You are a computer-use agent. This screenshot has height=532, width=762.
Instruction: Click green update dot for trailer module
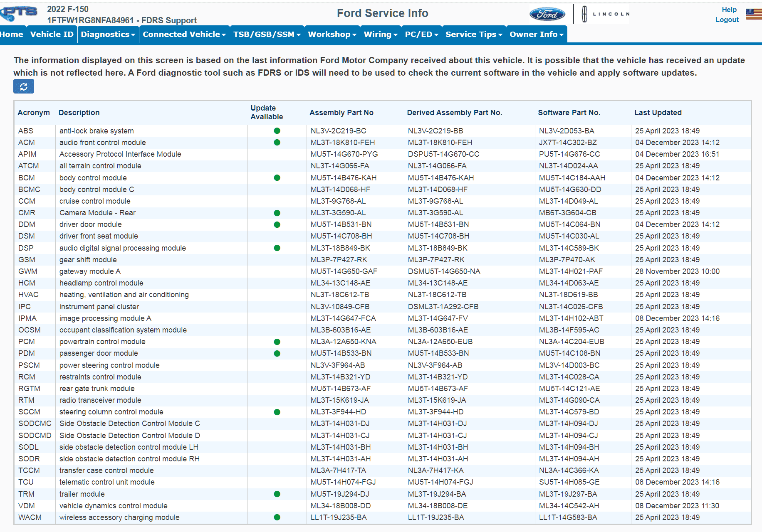click(x=277, y=494)
